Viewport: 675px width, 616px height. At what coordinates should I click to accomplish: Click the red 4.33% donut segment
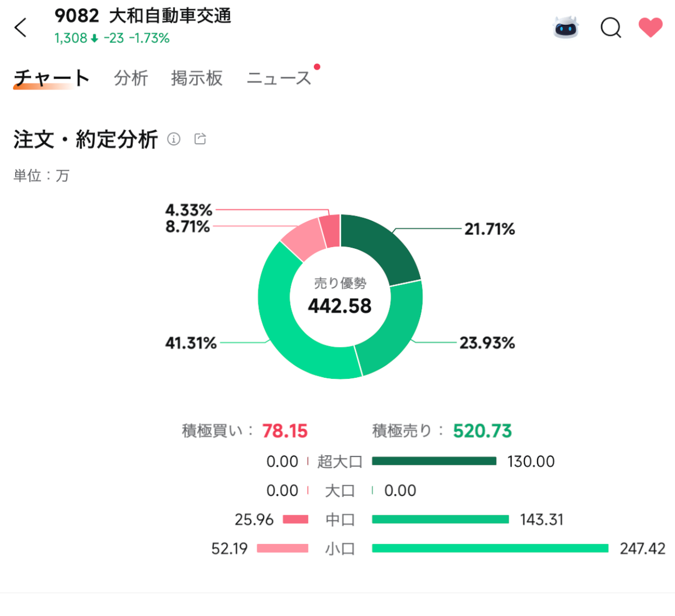pos(331,231)
